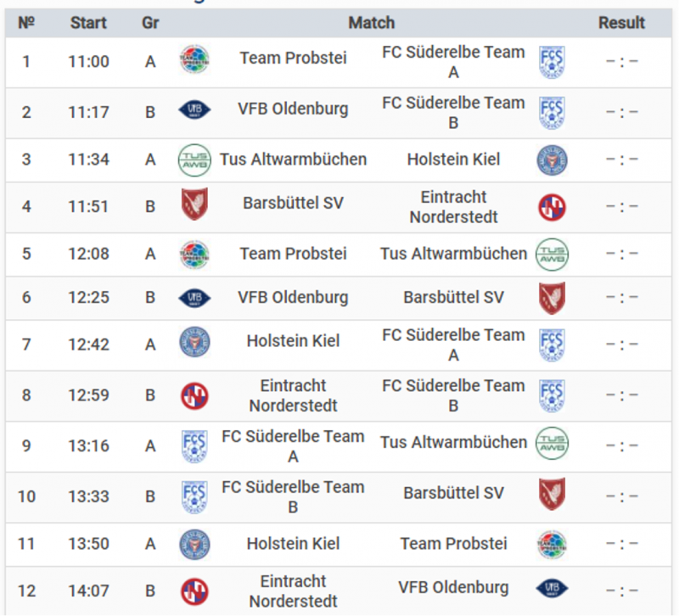Image resolution: width=679 pixels, height=616 pixels.
Task: Click Holstein Kiel logo in match 7
Action: coord(194,342)
